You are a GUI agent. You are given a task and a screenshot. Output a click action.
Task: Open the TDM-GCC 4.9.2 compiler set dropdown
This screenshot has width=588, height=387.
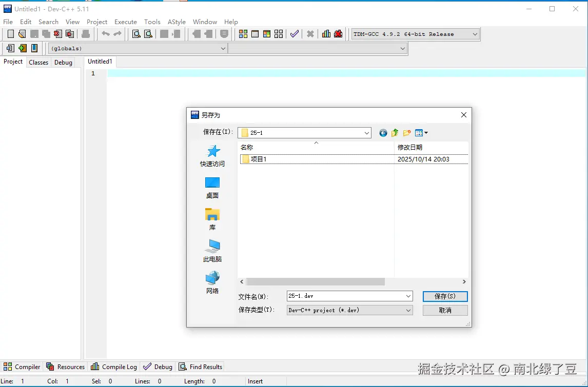415,34
